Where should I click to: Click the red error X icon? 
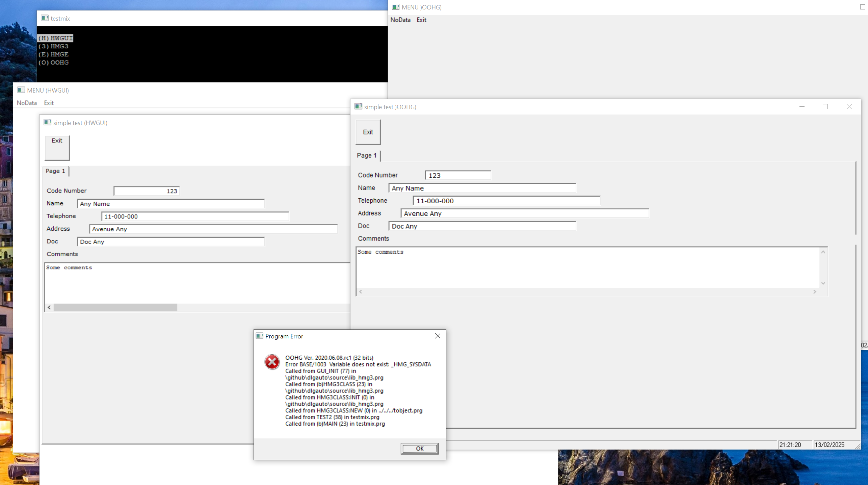pyautogui.click(x=272, y=362)
